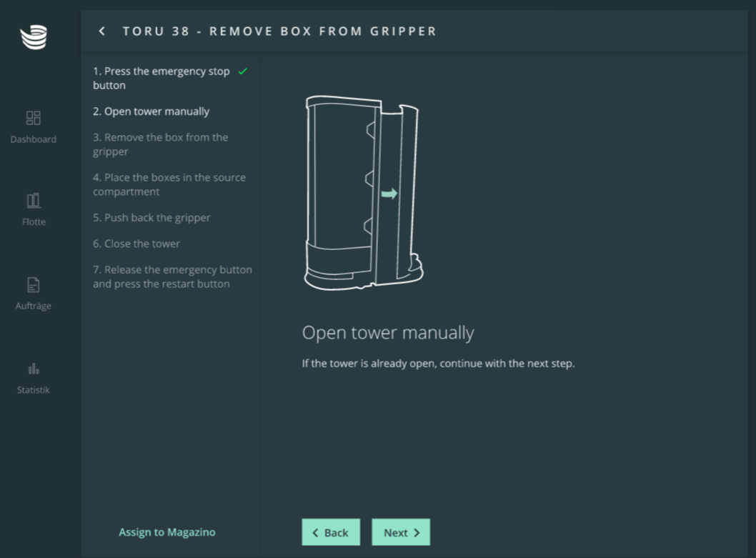This screenshot has width=756, height=558.
Task: Select step 1 Press the emergency stop button
Action: click(x=161, y=79)
